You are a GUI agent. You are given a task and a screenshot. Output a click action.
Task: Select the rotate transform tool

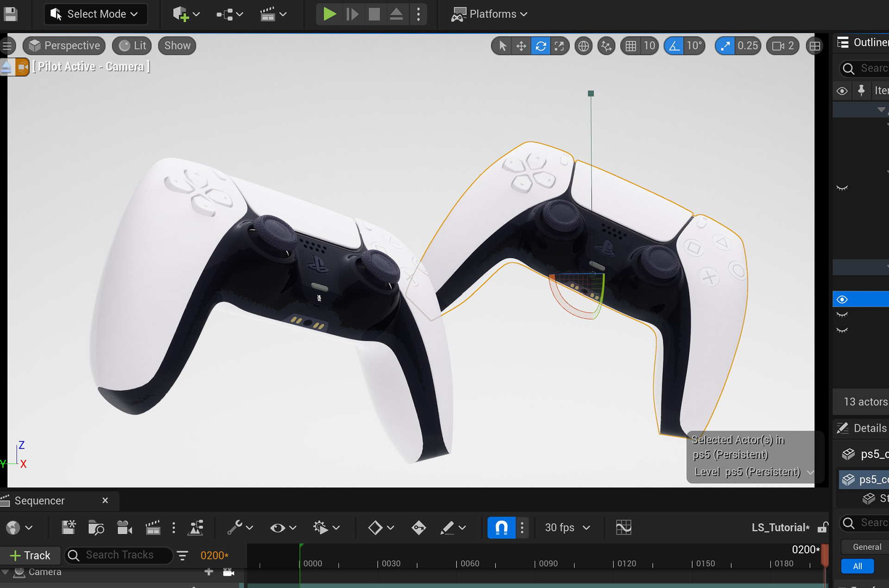coord(540,46)
